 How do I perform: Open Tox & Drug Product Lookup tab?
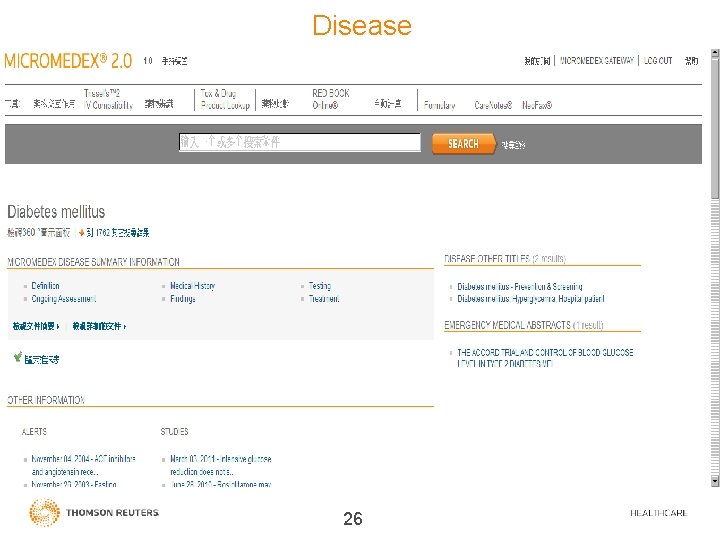(225, 99)
